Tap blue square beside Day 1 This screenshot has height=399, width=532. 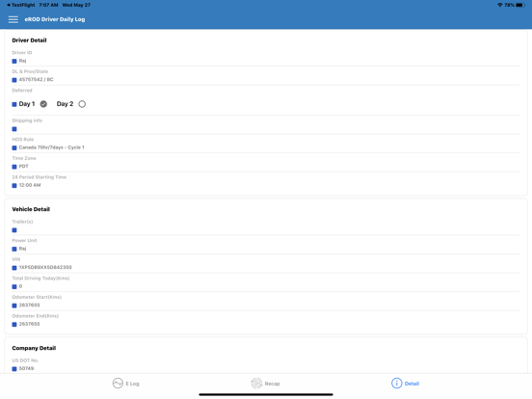[x=14, y=104]
